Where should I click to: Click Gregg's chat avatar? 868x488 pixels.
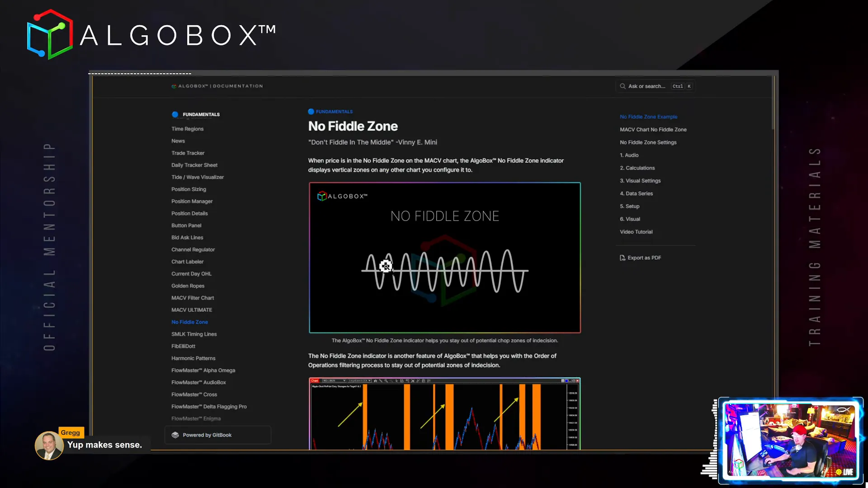tap(49, 446)
